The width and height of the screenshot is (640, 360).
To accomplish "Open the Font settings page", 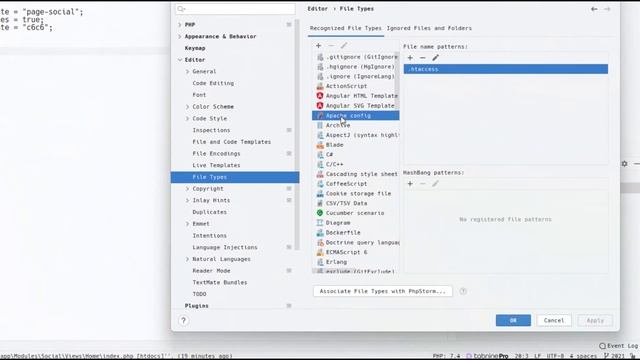I will [x=199, y=95].
